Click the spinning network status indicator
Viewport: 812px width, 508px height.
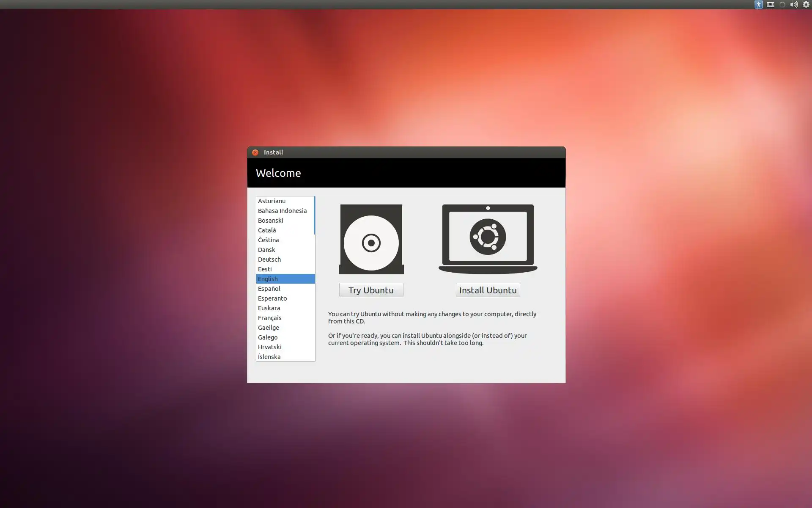pyautogui.click(x=782, y=5)
